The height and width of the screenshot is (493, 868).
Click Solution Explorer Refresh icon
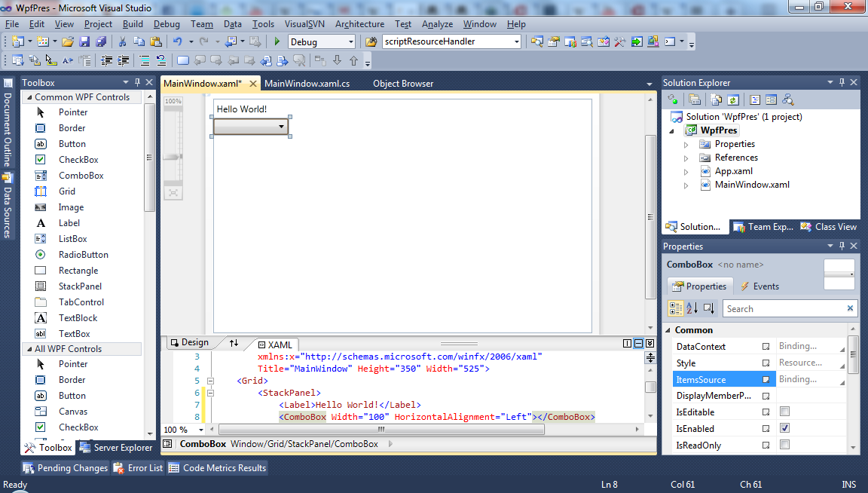tap(733, 100)
